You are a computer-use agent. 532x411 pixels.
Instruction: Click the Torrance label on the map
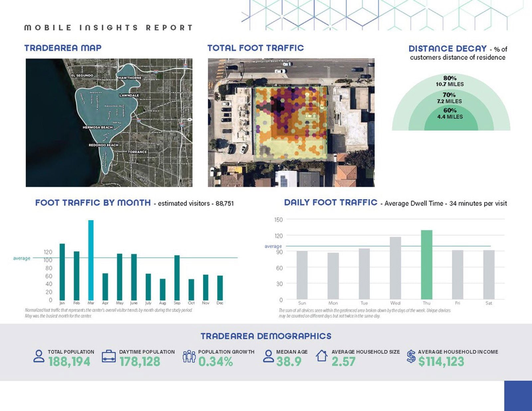[137, 152]
